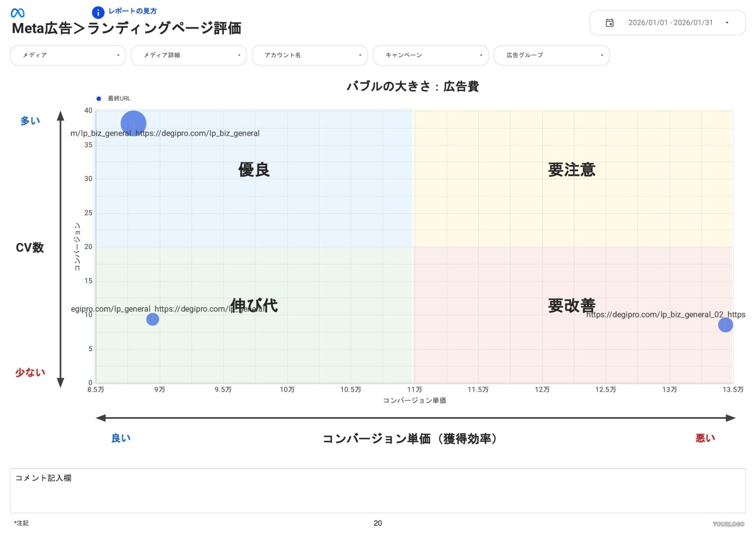Viewport: 756px width, 534px height.
Task: Expand the メディア詳細 dropdown
Action: coord(189,55)
